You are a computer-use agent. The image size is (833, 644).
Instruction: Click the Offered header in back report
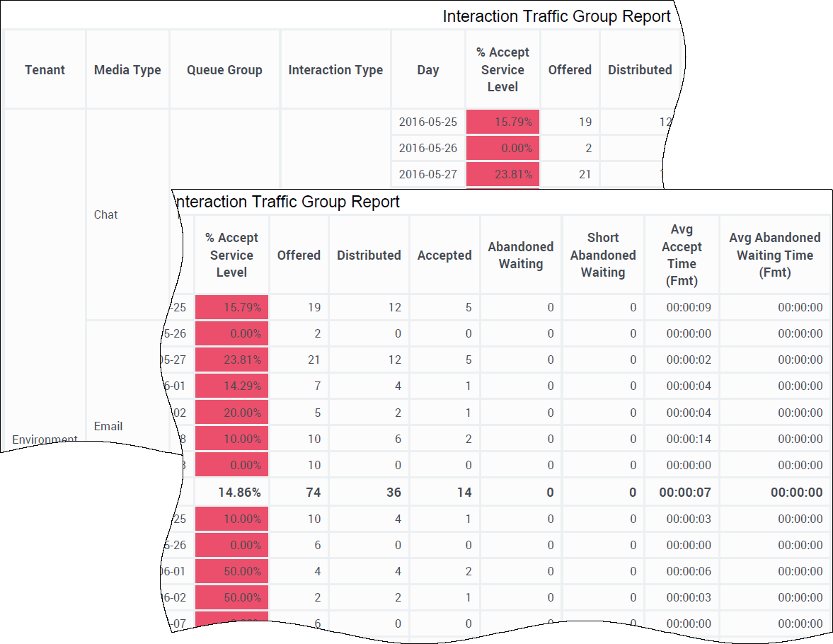(570, 69)
